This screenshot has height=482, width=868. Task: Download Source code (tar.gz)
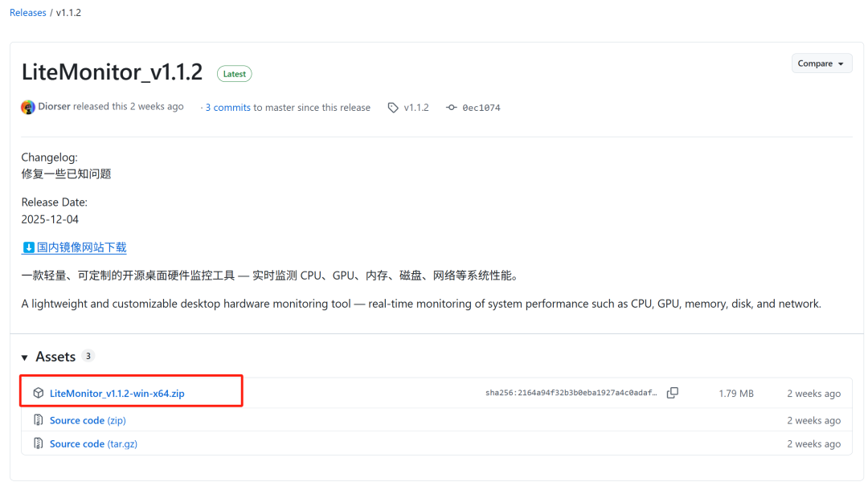click(x=93, y=443)
